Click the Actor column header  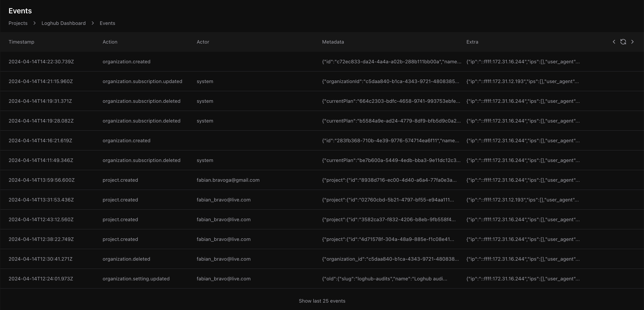point(203,42)
